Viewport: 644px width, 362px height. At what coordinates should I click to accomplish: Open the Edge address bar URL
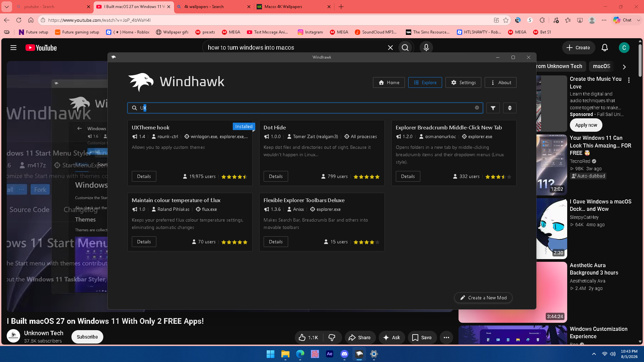(99, 20)
